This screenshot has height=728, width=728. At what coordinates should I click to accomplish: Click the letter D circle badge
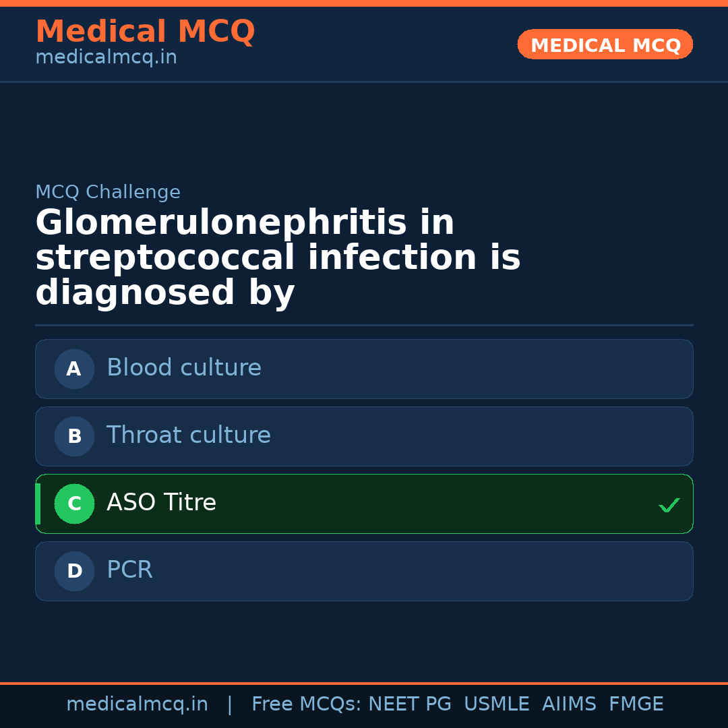click(74, 571)
